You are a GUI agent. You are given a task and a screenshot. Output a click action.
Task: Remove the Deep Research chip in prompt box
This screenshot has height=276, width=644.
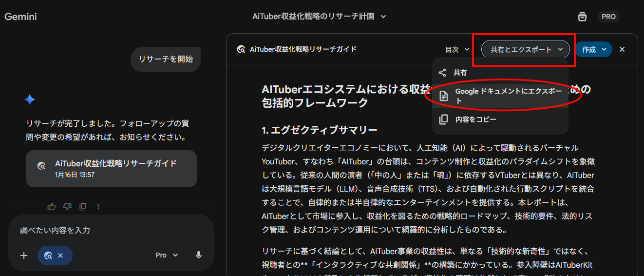click(60, 256)
